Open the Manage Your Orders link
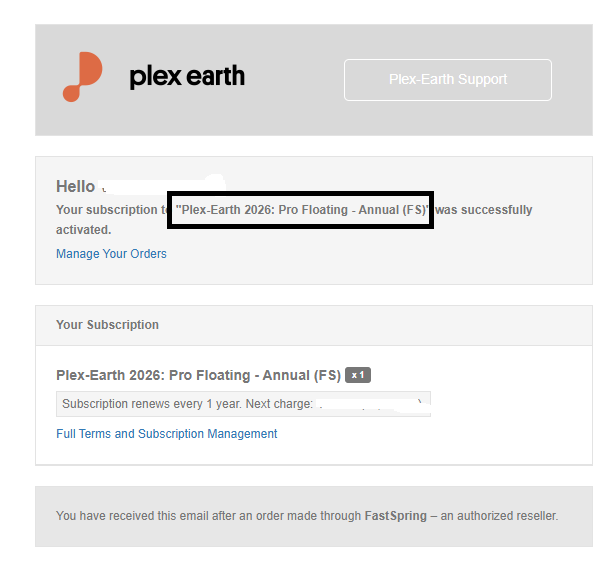 [111, 254]
